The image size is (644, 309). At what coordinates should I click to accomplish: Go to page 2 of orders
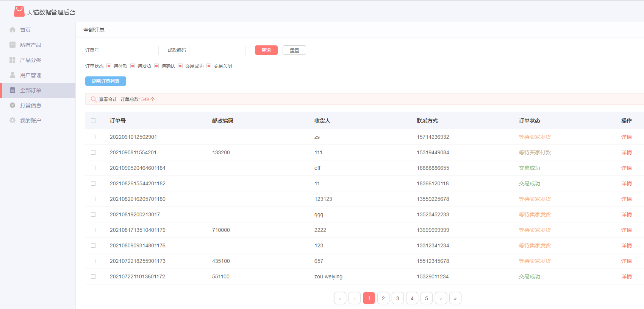(383, 298)
